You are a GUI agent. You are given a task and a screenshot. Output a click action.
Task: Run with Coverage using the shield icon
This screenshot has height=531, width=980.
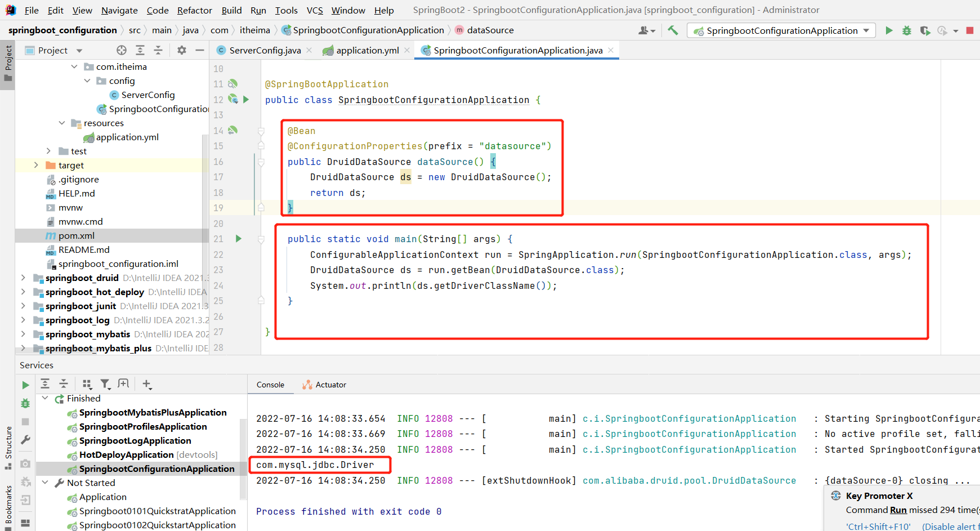[x=925, y=30]
